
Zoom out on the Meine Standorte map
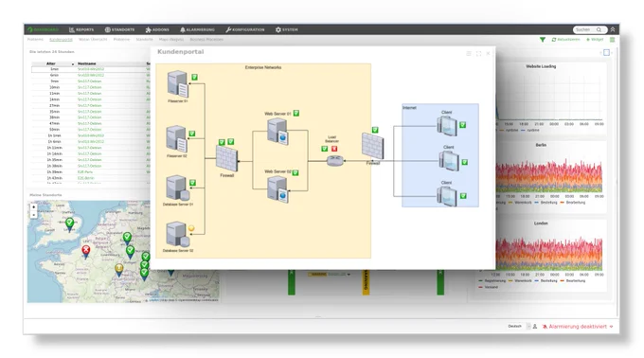click(x=34, y=214)
